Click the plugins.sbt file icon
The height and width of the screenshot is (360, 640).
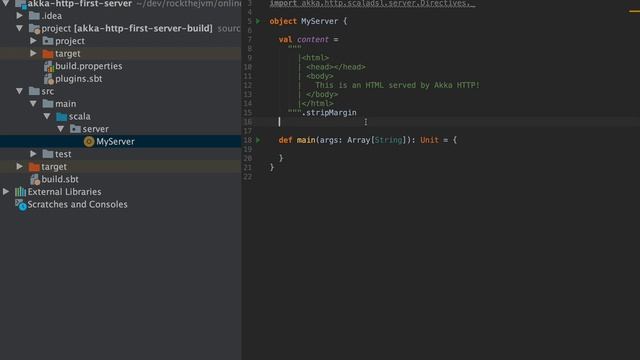[x=49, y=79]
